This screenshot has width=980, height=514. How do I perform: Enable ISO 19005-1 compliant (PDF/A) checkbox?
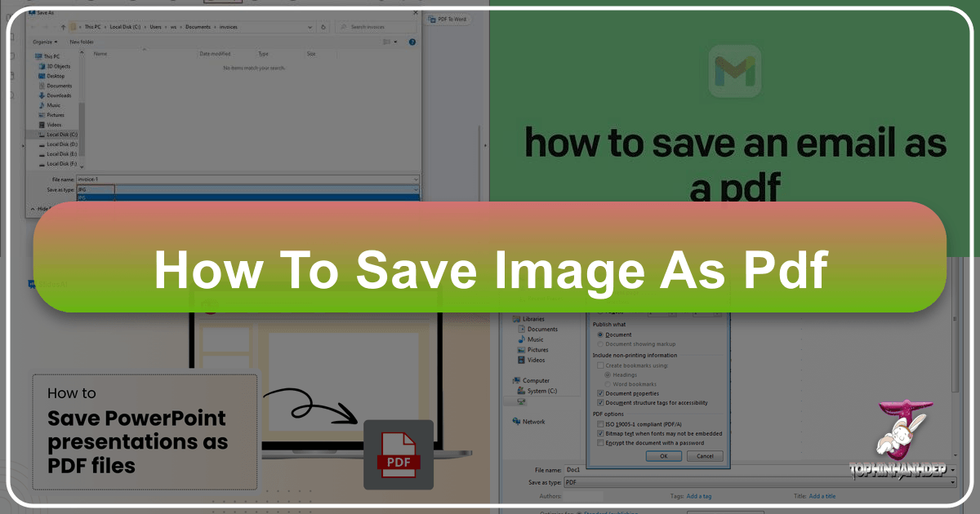600,424
